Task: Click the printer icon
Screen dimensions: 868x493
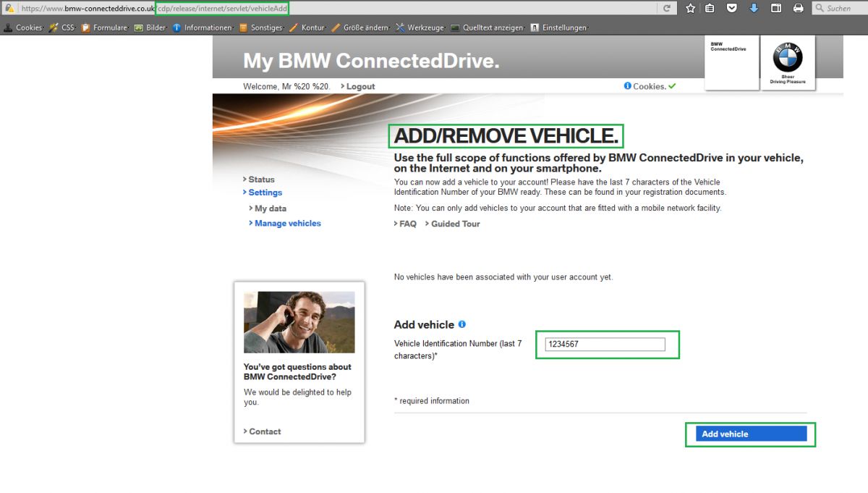Action: 798,8
